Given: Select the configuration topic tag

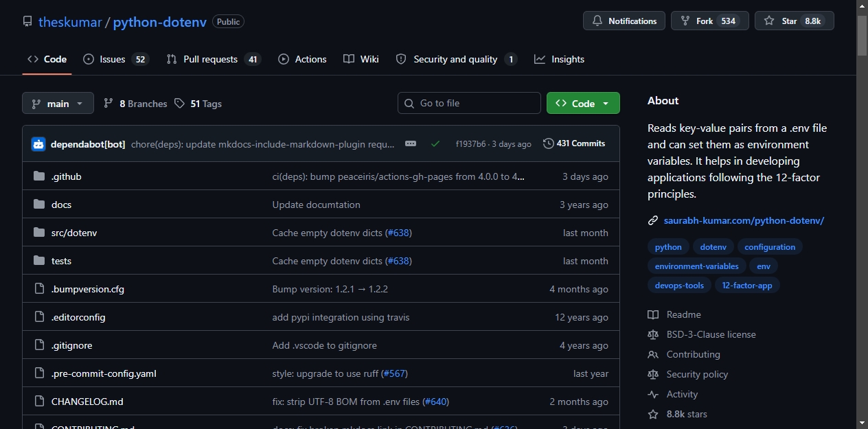Looking at the screenshot, I should (770, 247).
